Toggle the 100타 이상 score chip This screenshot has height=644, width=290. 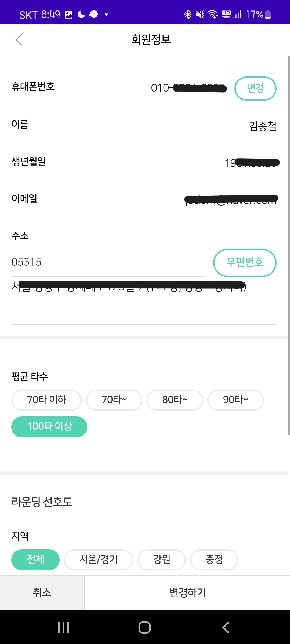tap(49, 427)
